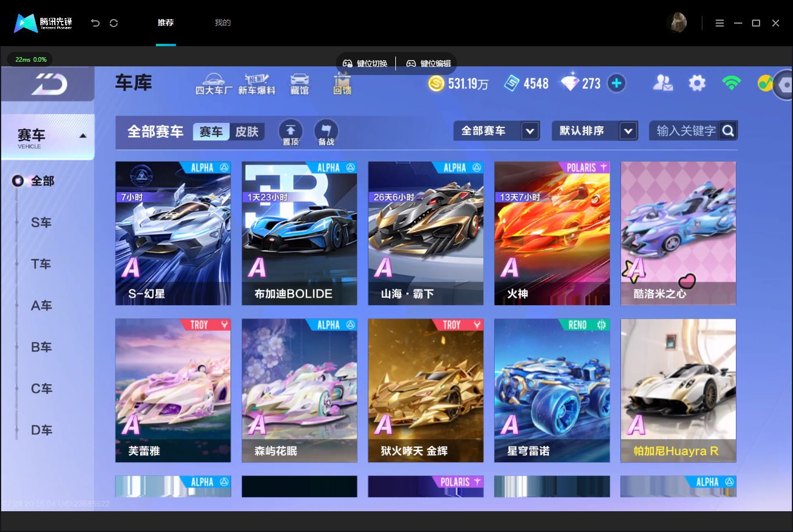Screen dimensions: 793x532
Task: Switch to the 推荐 tab
Action: tap(166, 23)
